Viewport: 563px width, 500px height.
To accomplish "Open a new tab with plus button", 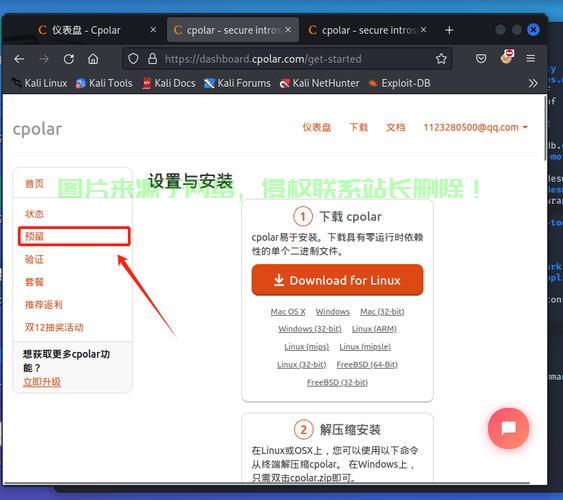I will (x=449, y=30).
